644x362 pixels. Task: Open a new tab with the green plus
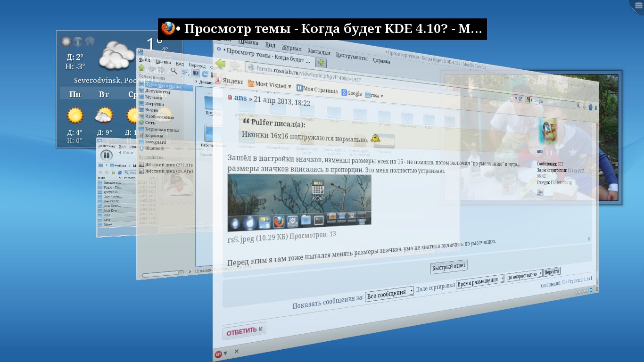click(321, 62)
